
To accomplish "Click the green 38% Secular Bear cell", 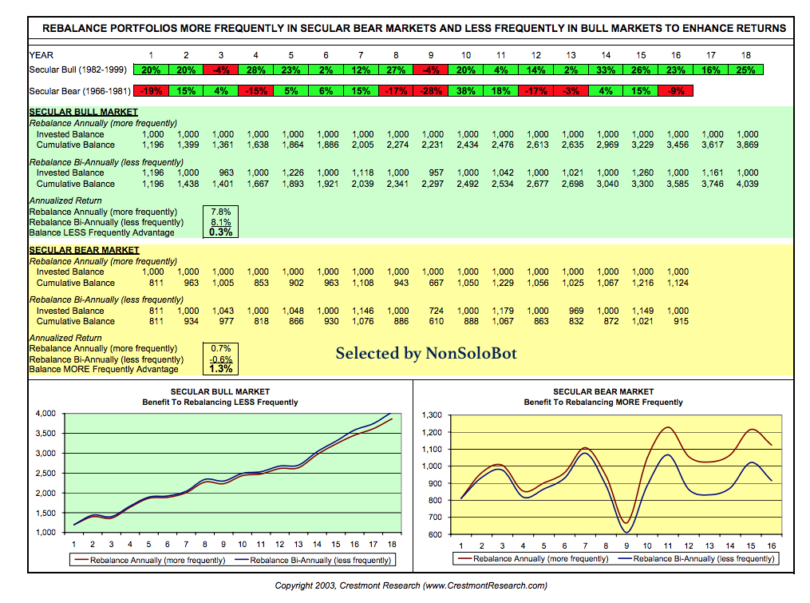I will point(466,93).
